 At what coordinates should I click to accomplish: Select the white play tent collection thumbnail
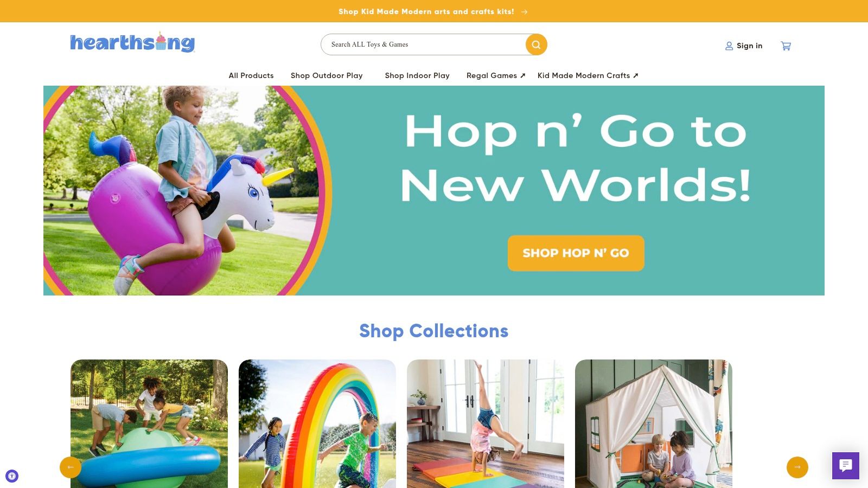click(x=654, y=423)
